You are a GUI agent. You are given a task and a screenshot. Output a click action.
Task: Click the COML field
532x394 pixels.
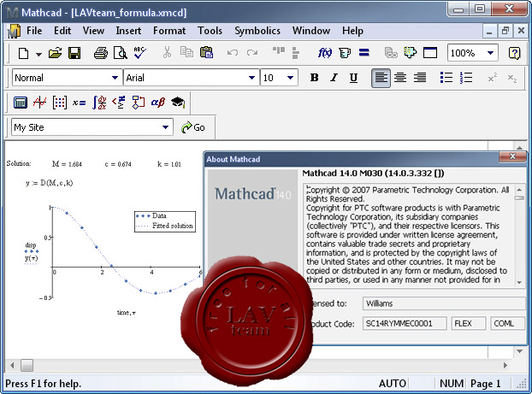pyautogui.click(x=507, y=323)
